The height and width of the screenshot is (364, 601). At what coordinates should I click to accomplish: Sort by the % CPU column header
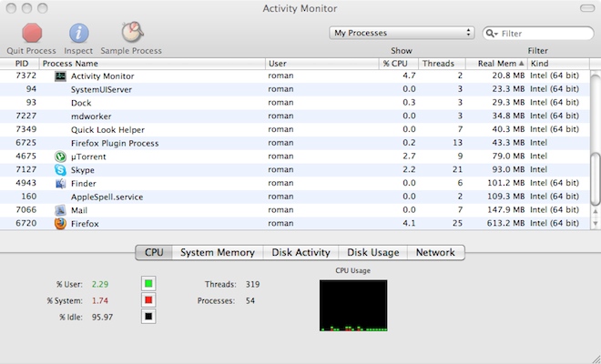tap(399, 64)
